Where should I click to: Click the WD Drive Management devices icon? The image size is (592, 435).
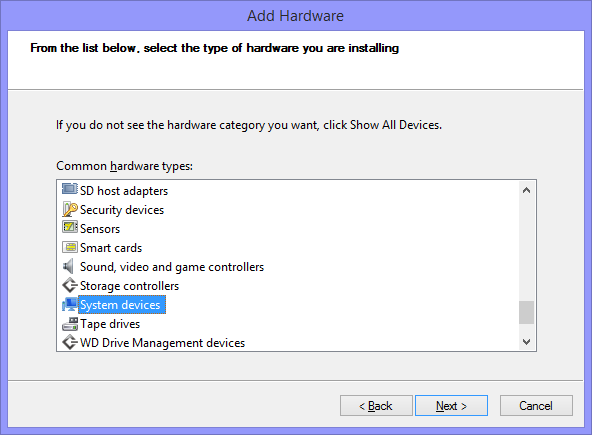[x=69, y=342]
